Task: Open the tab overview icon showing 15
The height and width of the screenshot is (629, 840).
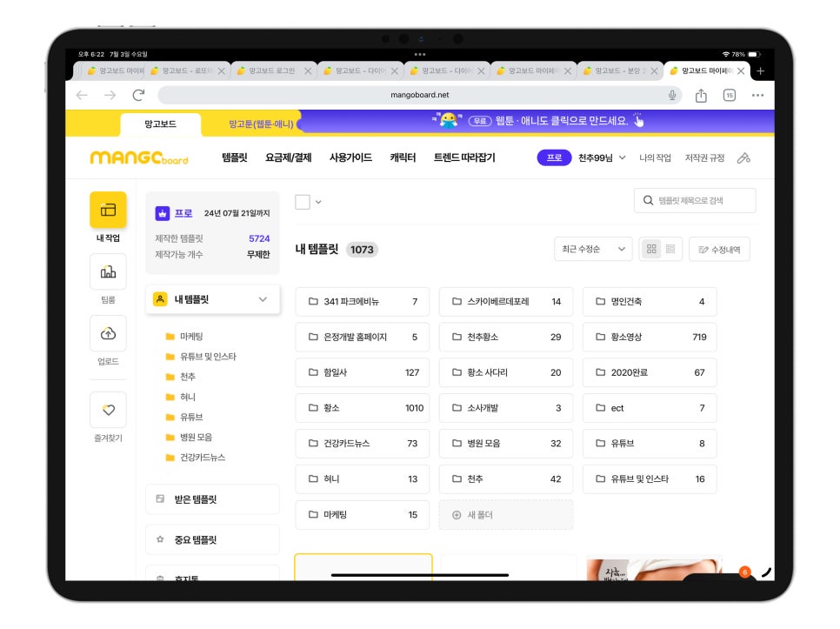Action: tap(729, 96)
